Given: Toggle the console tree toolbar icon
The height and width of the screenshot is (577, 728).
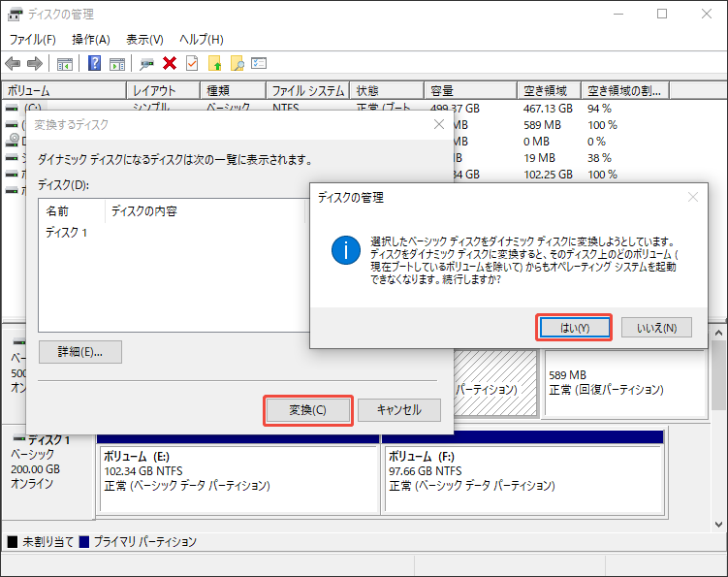Looking at the screenshot, I should point(64,64).
